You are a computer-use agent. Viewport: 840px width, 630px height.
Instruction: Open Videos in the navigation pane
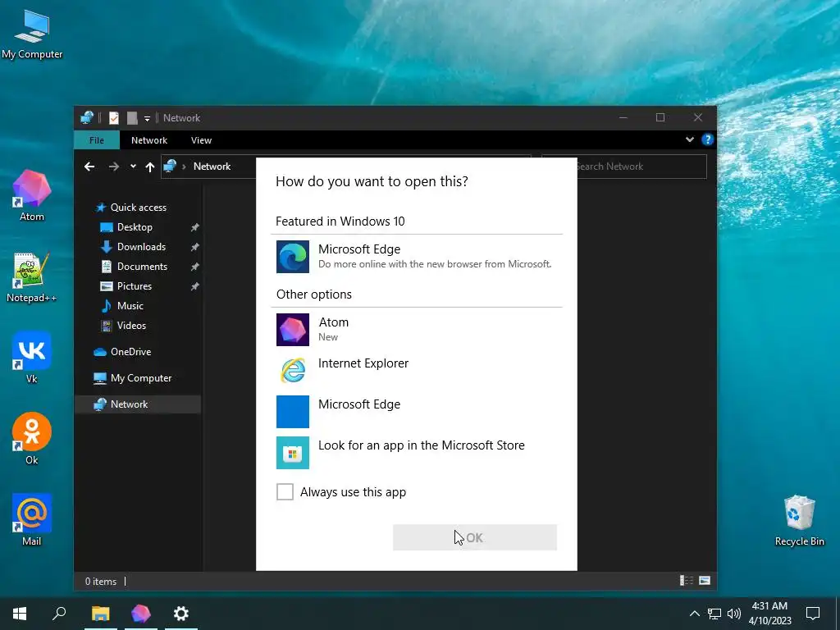123,326
